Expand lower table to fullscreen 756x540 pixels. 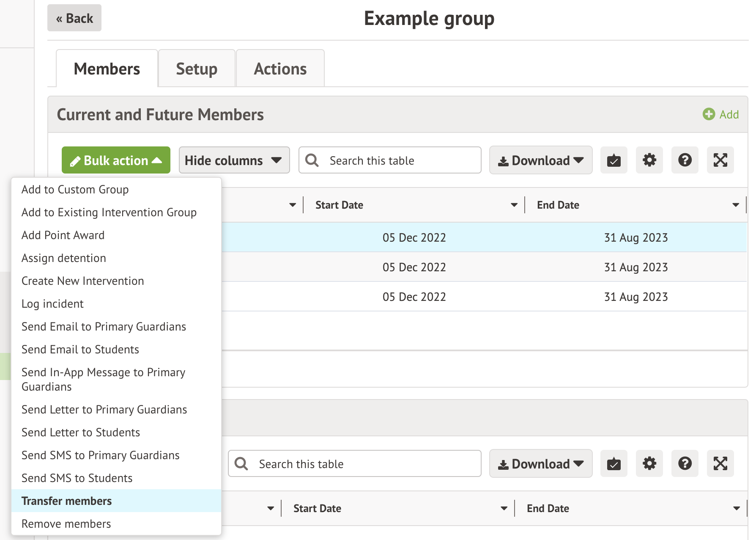(x=720, y=463)
